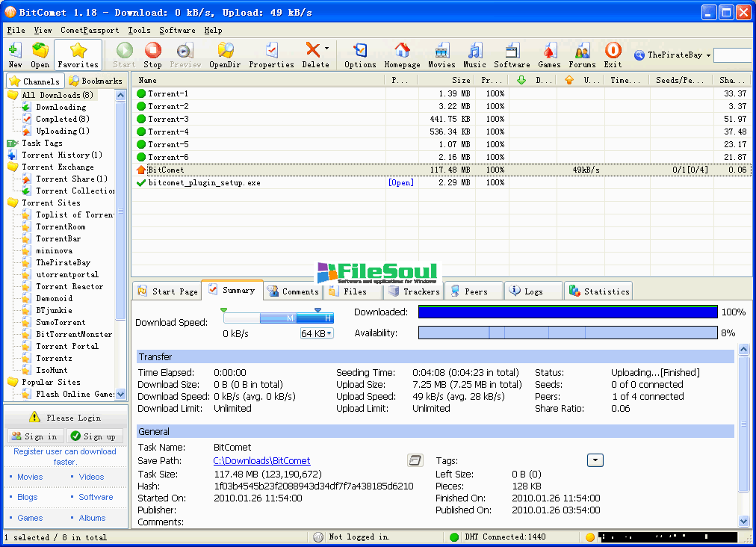Click the Games toolbar icon
The image size is (756, 547).
click(549, 55)
